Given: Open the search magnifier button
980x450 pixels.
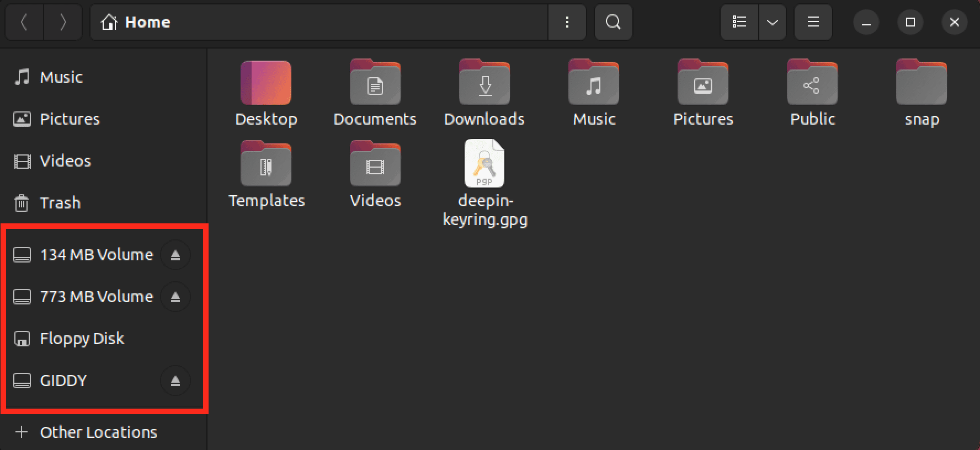Looking at the screenshot, I should [x=613, y=22].
